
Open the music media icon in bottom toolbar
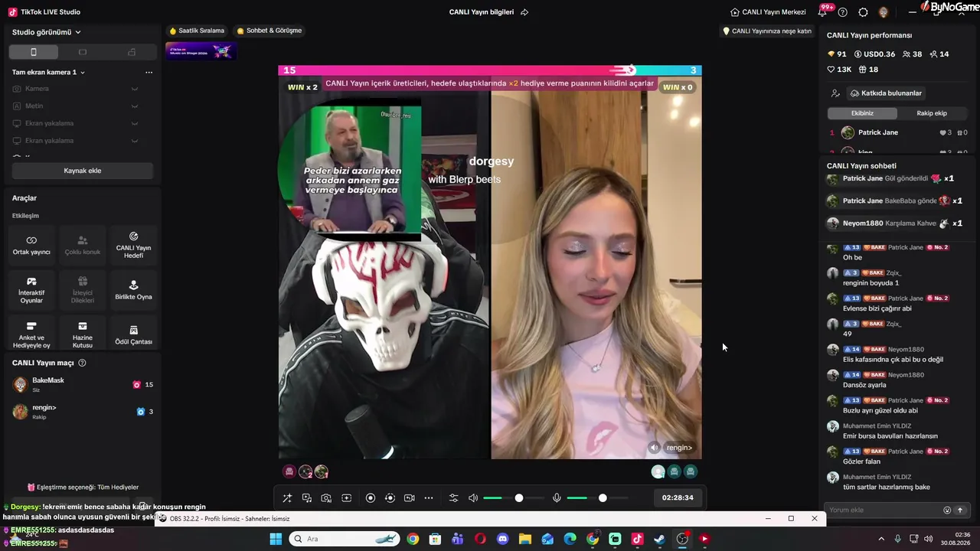[x=307, y=498]
